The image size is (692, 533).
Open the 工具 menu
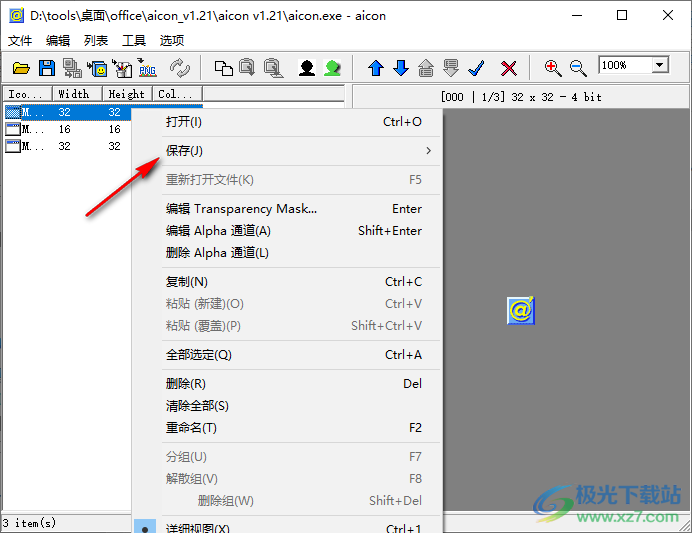134,41
